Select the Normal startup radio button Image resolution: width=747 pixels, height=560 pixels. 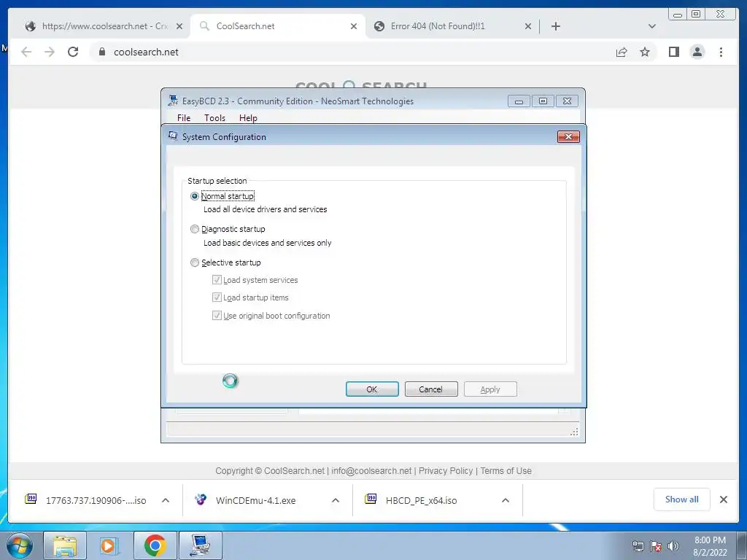[194, 196]
